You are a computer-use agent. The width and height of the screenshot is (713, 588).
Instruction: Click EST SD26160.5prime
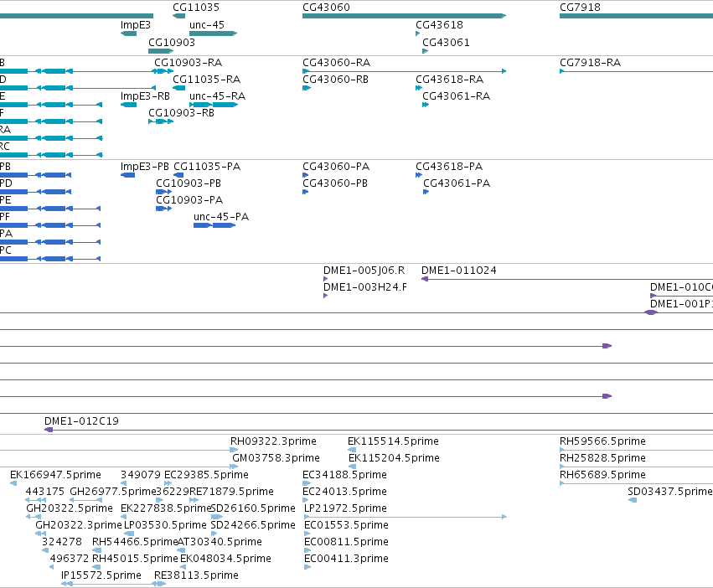point(253,508)
